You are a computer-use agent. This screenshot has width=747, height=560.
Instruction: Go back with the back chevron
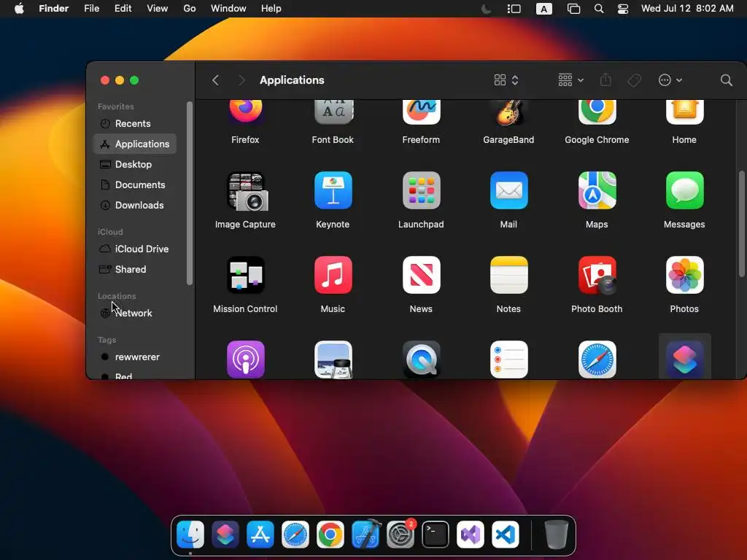pos(215,80)
